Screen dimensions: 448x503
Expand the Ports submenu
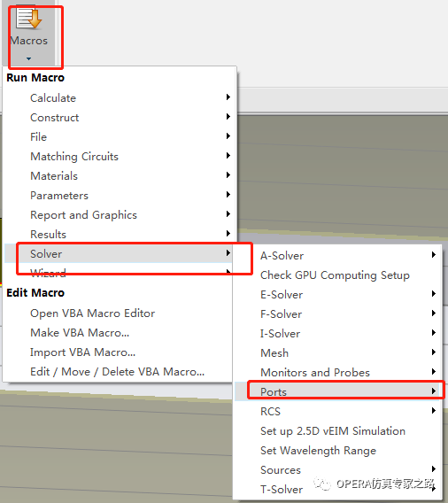[x=338, y=391]
